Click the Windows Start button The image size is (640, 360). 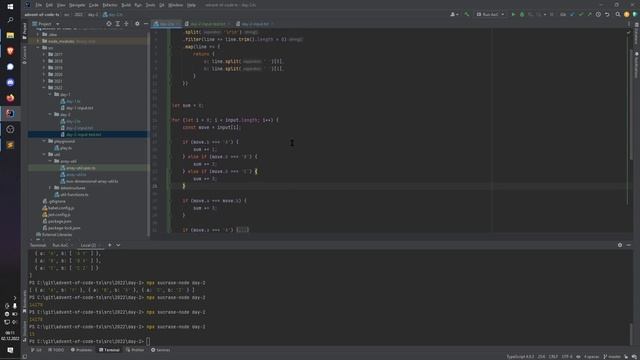(x=10, y=7)
